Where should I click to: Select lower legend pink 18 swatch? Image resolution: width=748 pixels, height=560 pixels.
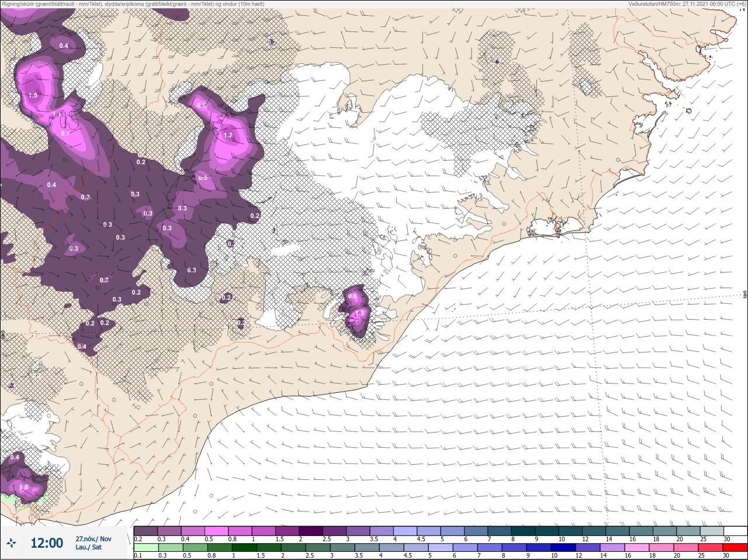(x=662, y=547)
